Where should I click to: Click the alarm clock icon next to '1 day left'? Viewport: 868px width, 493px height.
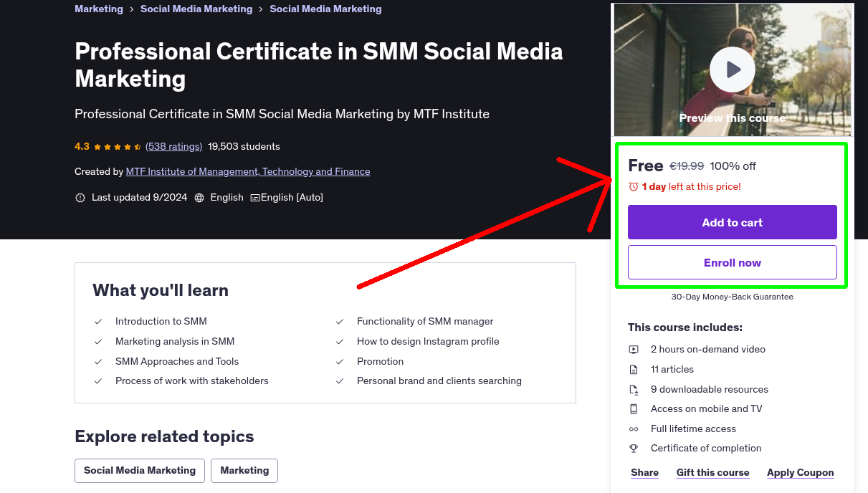(633, 186)
